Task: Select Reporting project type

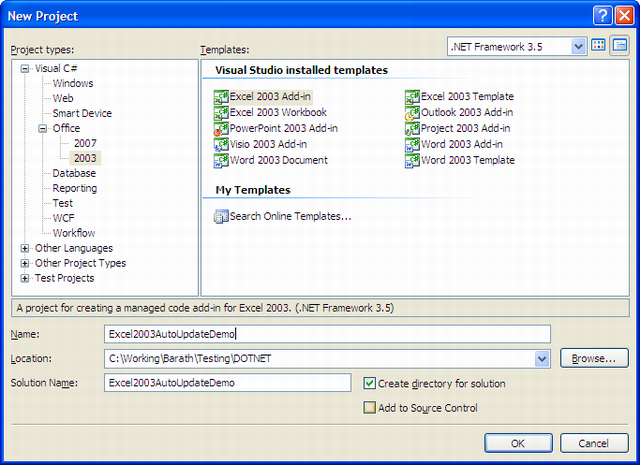Action: (75, 188)
